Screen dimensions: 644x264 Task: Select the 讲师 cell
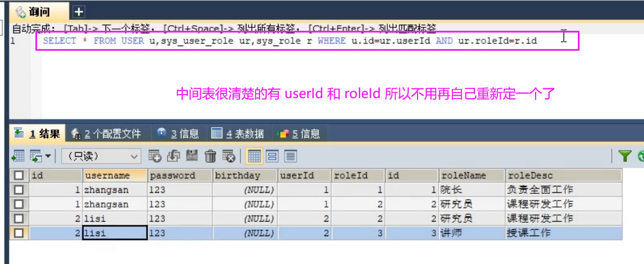click(472, 233)
